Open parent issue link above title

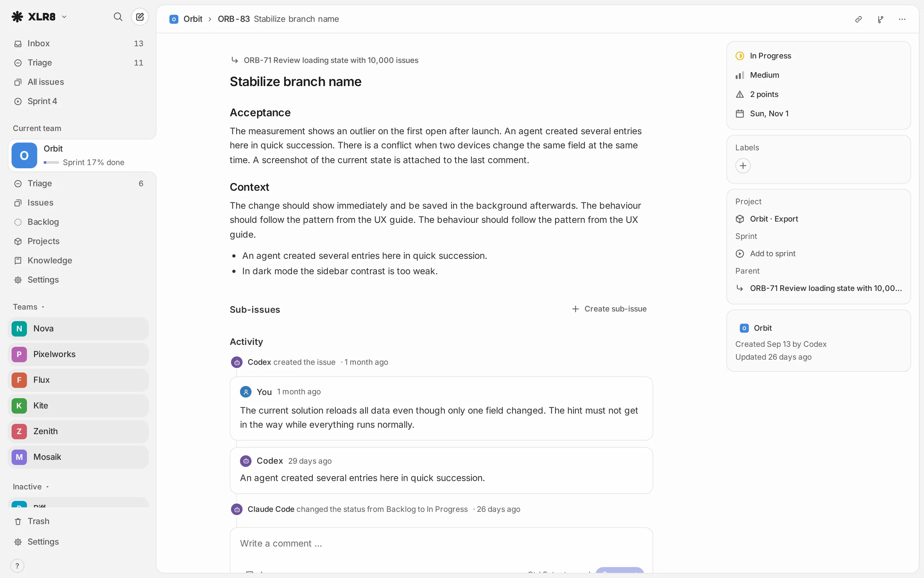(325, 60)
